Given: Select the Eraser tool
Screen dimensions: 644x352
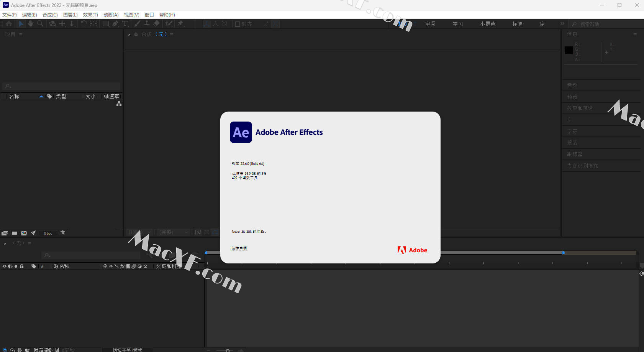Looking at the screenshot, I should click(156, 24).
